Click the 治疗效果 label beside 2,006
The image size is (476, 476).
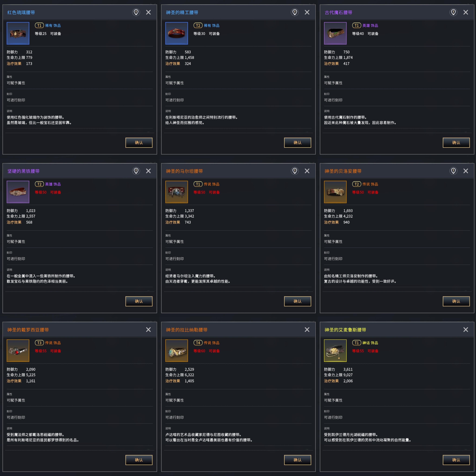[331, 381]
